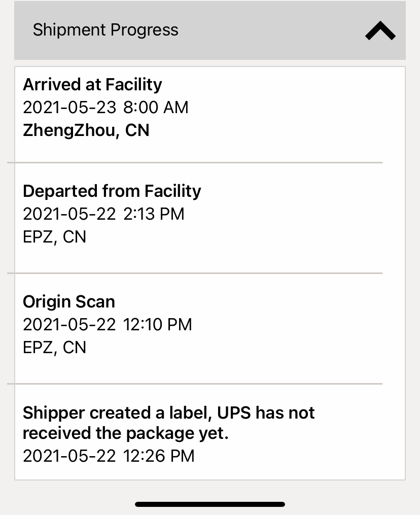This screenshot has width=420, height=515.
Task: Tap EPZ, CN under Origin Scan
Action: pos(55,347)
